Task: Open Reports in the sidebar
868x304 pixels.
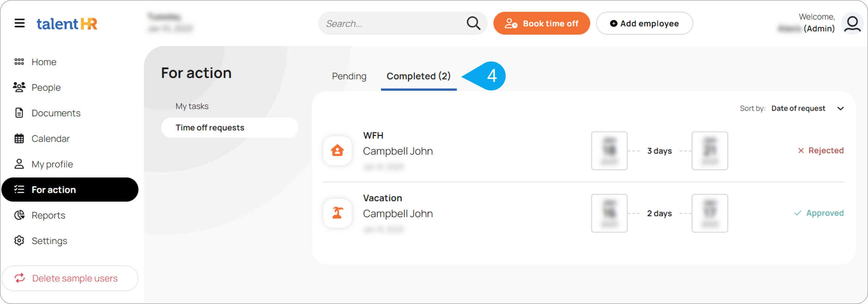Action: point(48,215)
